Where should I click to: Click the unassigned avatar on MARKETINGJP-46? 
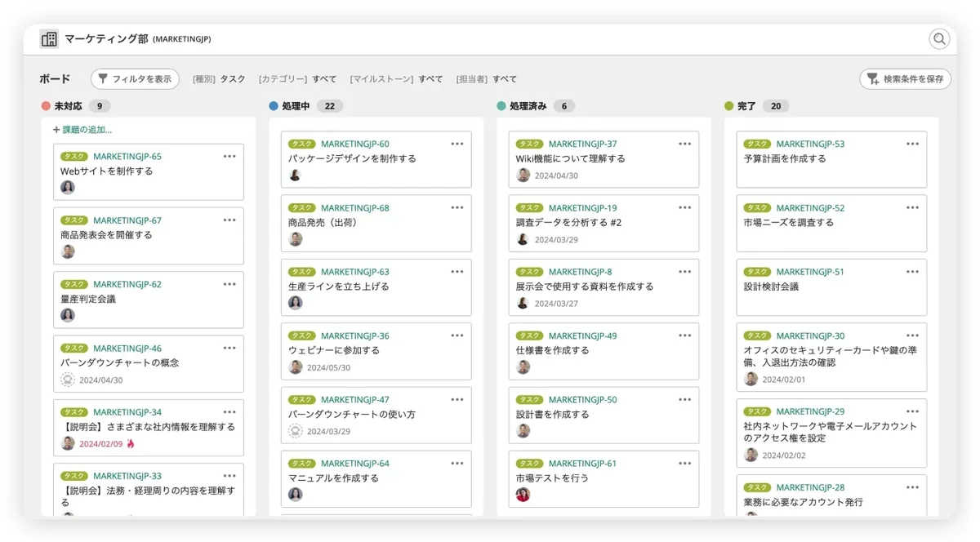click(x=68, y=380)
